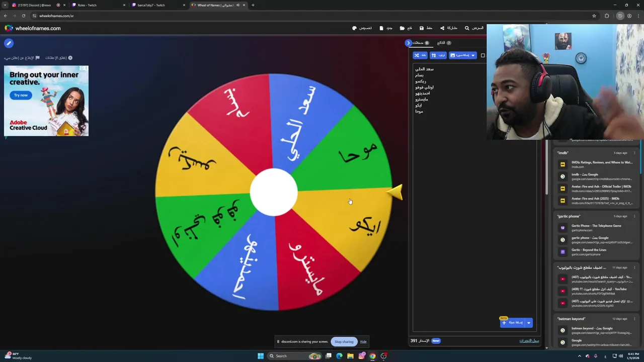Open IMDb Ratings and Reviews history entry
644x362 pixels.
(597, 164)
